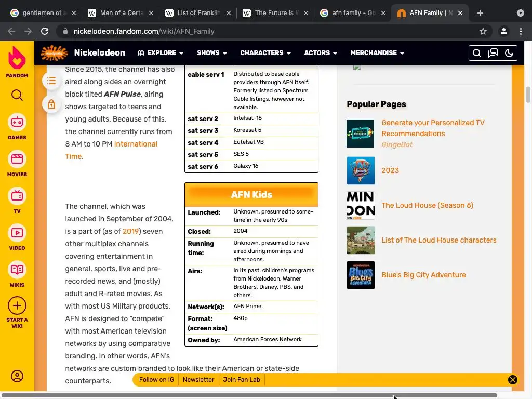Open the tab search dropdown button
The width and height of the screenshot is (532, 399).
pos(521,13)
